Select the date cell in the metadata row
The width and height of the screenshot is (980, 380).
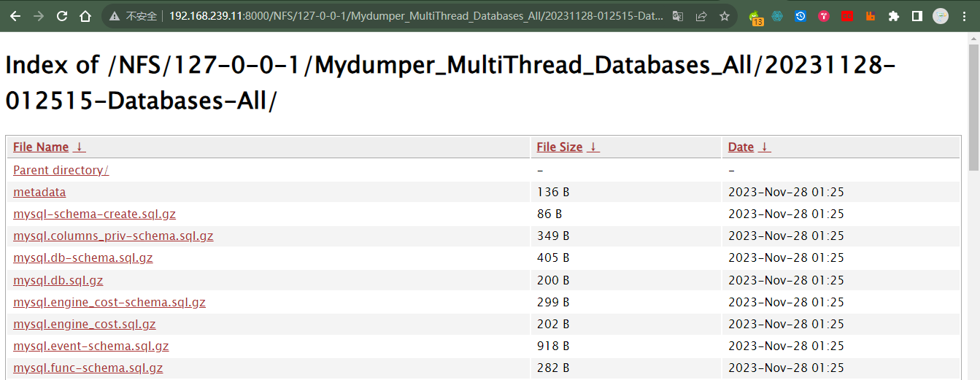point(786,193)
